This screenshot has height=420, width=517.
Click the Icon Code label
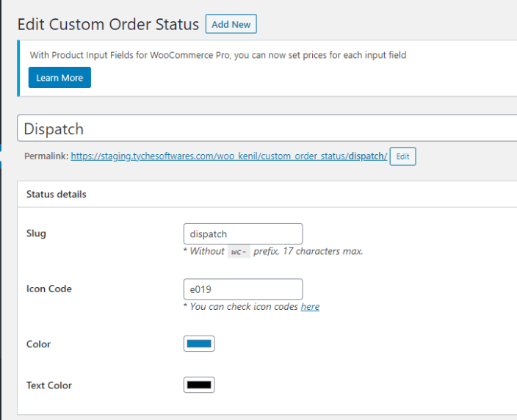(x=48, y=289)
